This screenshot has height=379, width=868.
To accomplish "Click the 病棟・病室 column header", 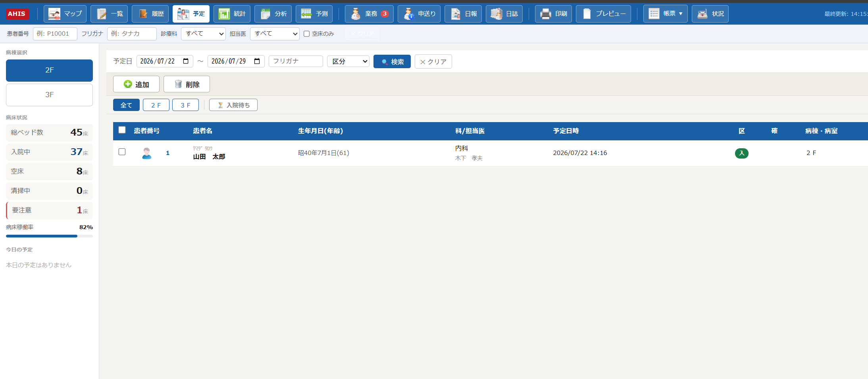I will click(x=821, y=131).
